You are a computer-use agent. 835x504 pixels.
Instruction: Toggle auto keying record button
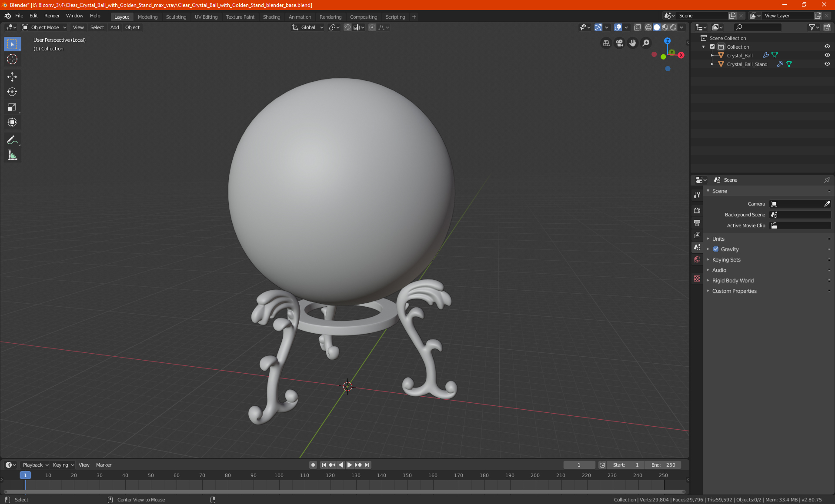(x=313, y=465)
